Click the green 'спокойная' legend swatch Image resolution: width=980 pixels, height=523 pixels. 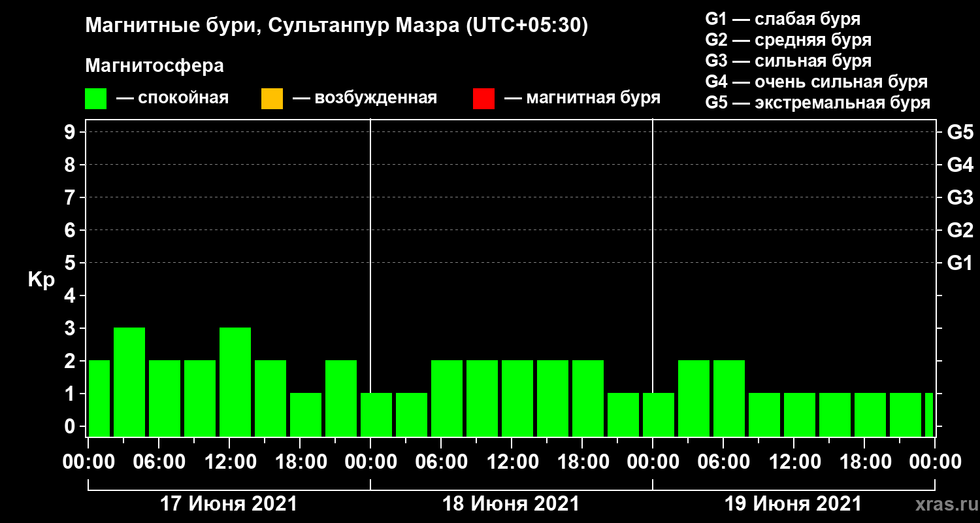(x=96, y=99)
